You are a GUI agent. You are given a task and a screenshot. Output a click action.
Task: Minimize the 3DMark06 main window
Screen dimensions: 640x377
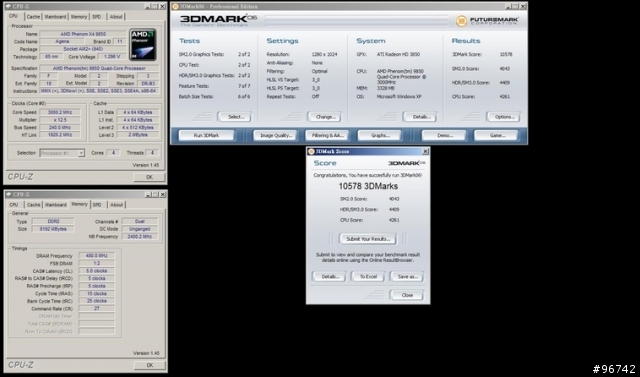(x=508, y=6)
